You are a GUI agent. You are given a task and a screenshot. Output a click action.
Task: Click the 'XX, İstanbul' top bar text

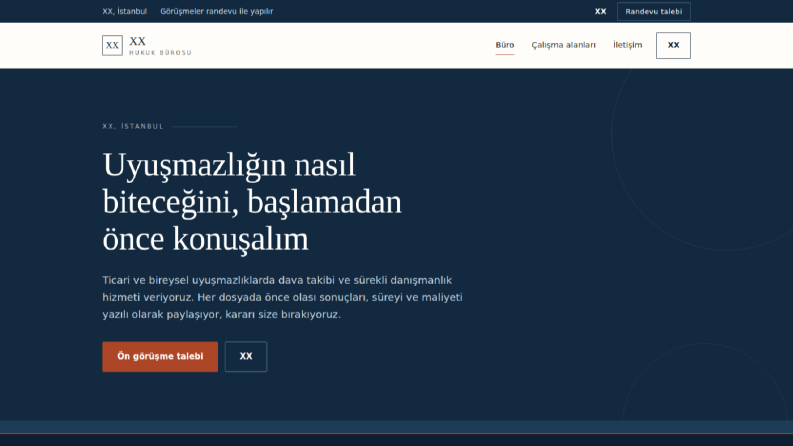[x=124, y=11]
